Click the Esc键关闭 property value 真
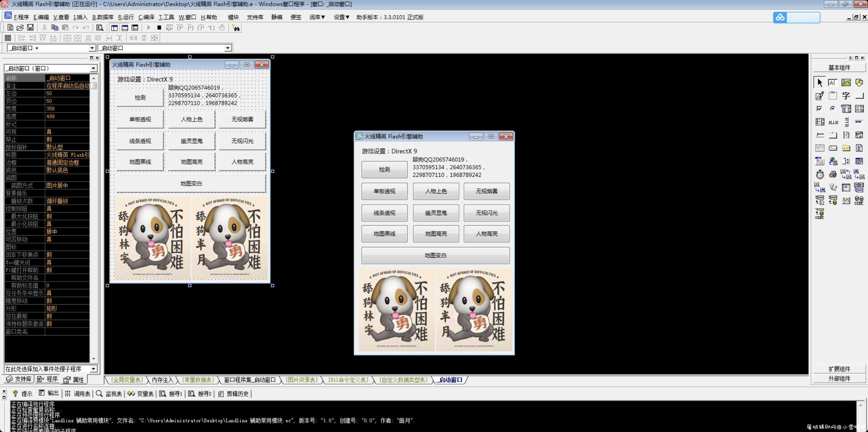This screenshot has width=868, height=432. [x=67, y=262]
